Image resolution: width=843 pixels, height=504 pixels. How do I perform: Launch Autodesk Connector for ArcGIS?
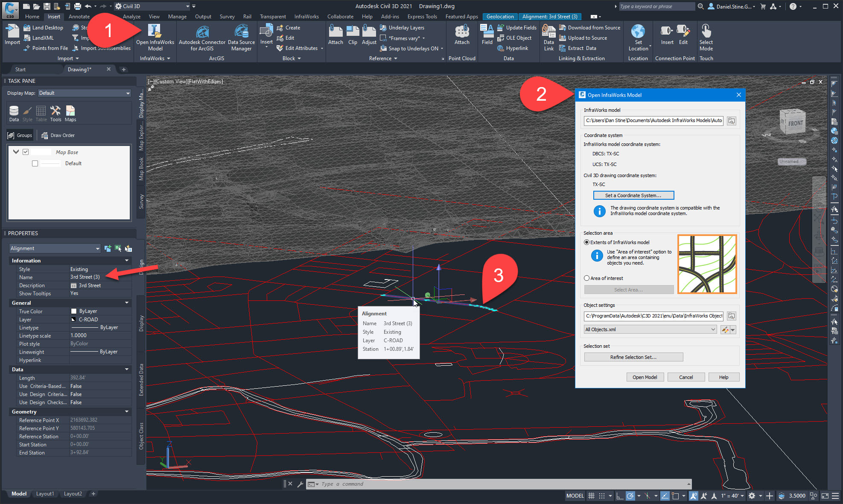click(x=202, y=38)
